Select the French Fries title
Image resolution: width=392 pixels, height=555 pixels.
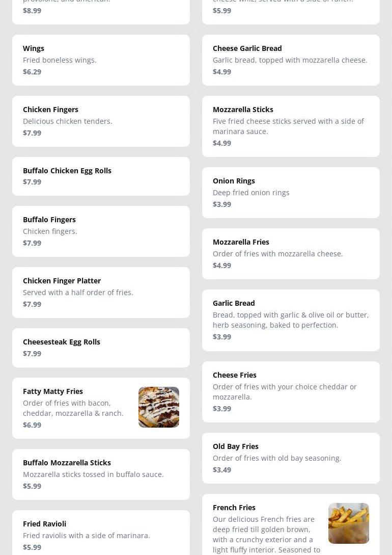(234, 507)
